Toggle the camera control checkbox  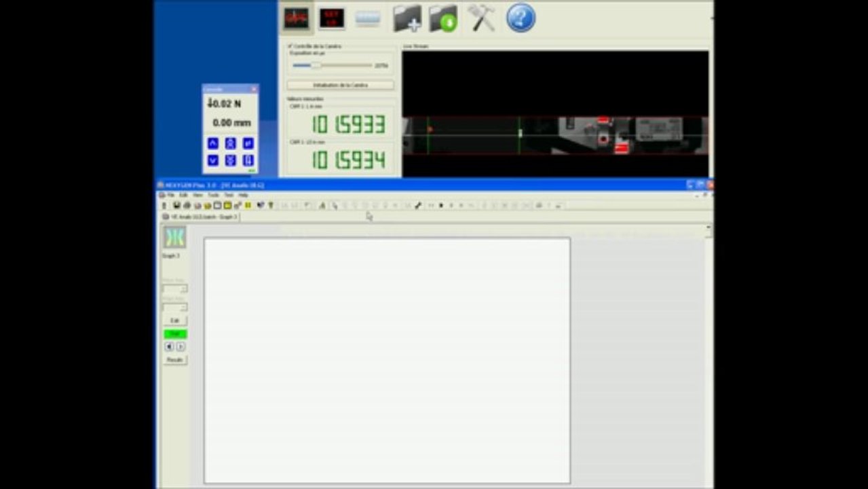tap(291, 46)
